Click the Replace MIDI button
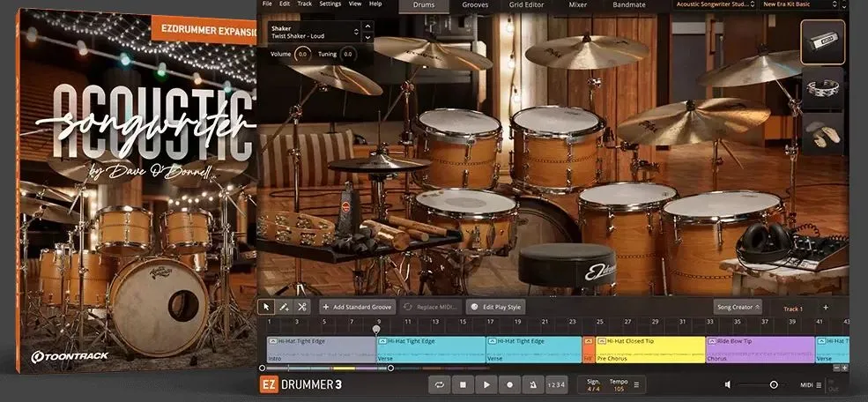The width and height of the screenshot is (868, 402). 429,307
